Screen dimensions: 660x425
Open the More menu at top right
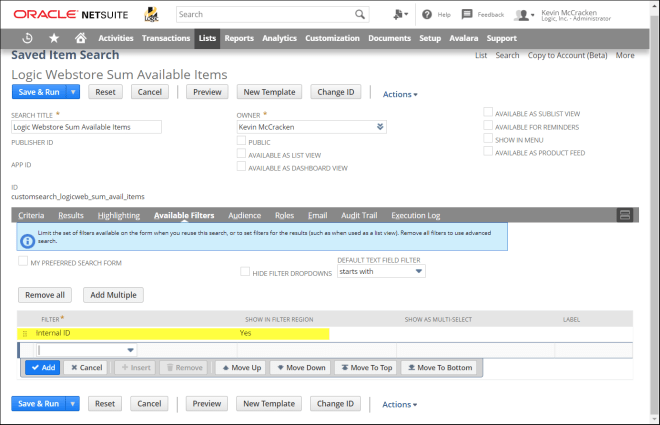point(625,55)
